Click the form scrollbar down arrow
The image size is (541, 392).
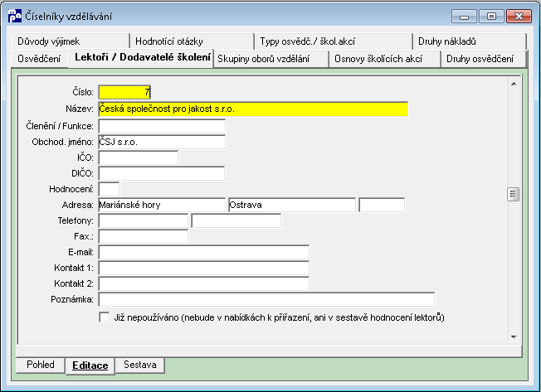point(514,336)
